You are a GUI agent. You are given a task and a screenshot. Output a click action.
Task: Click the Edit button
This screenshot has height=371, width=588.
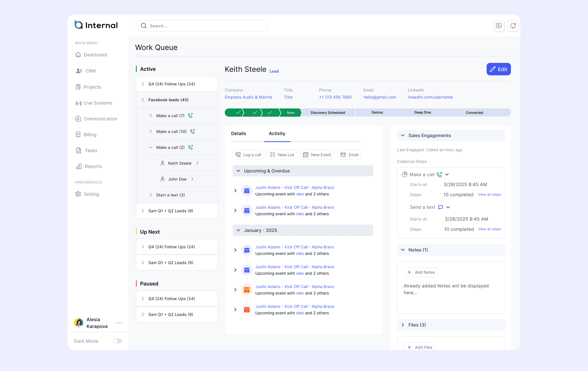[x=498, y=69]
